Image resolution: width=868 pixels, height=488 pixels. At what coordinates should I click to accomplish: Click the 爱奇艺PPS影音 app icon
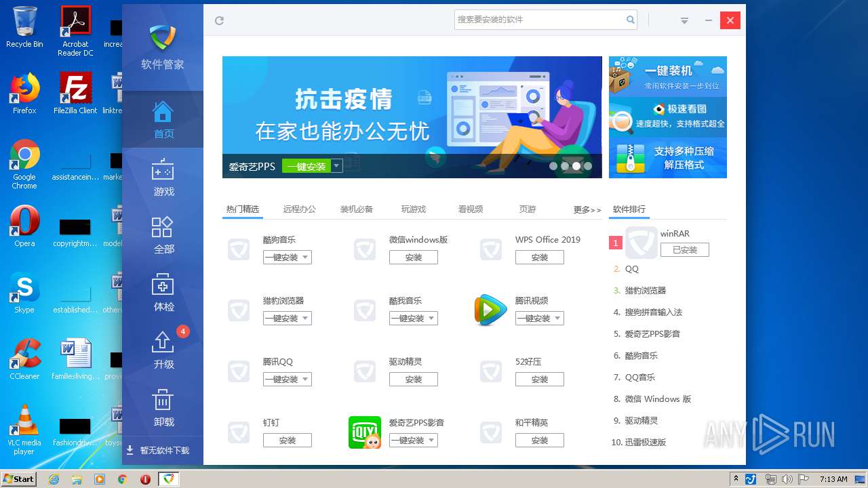pos(365,432)
